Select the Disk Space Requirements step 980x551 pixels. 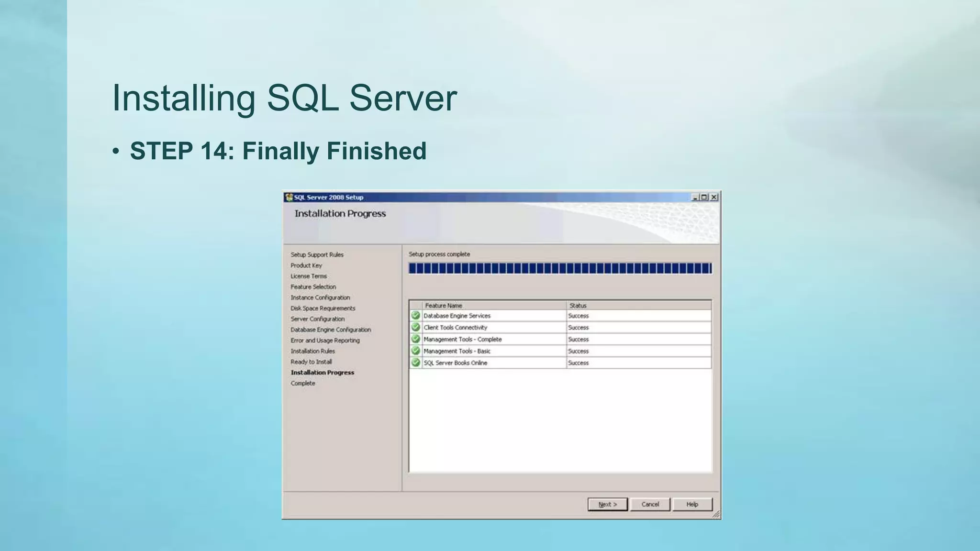click(x=323, y=309)
